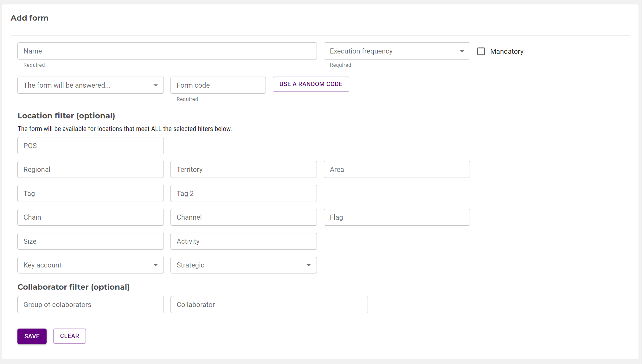Click into the Form code field
The image size is (642, 364).
(218, 85)
